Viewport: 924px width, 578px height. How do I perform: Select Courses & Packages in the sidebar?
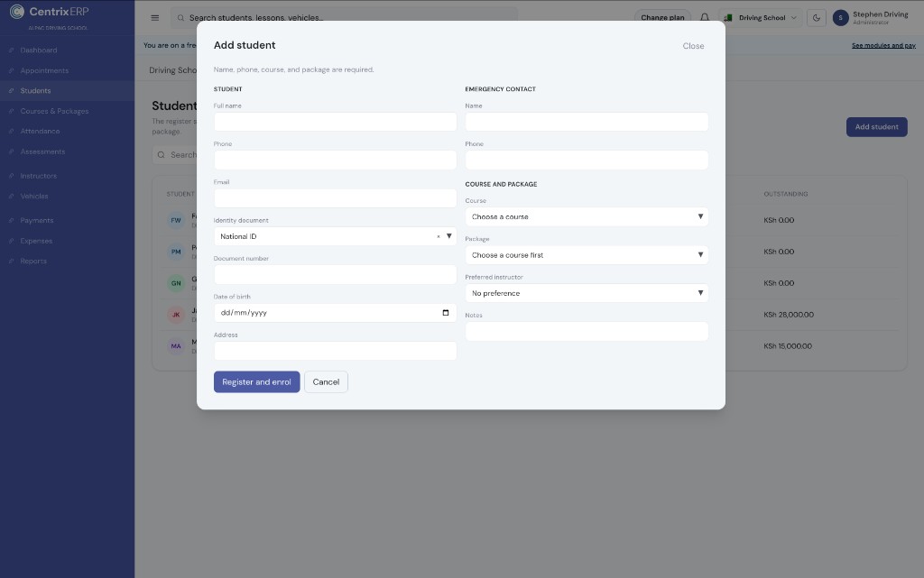click(x=54, y=111)
